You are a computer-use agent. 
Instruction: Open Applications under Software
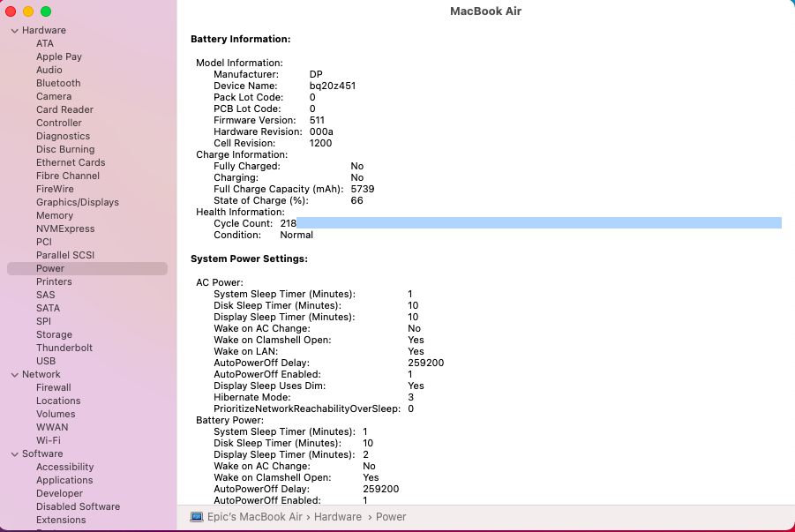(x=64, y=480)
